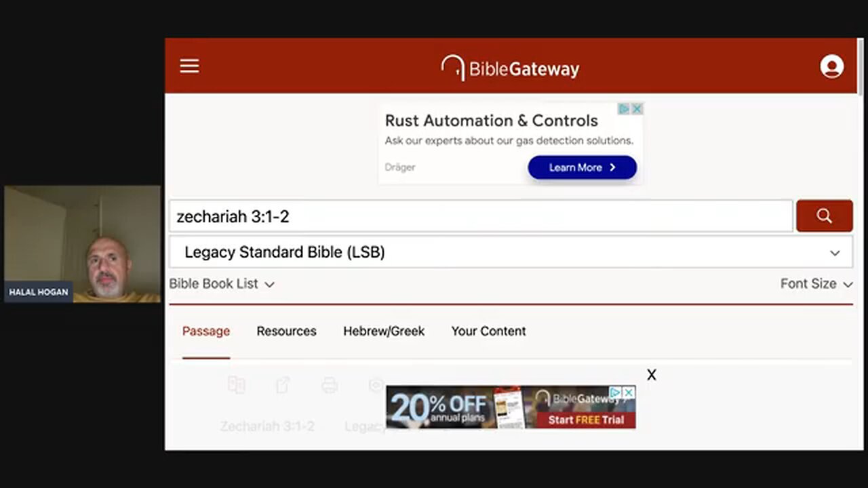Open the 20% OFF annual plans banner
Screen dimensions: 868x488
510,407
